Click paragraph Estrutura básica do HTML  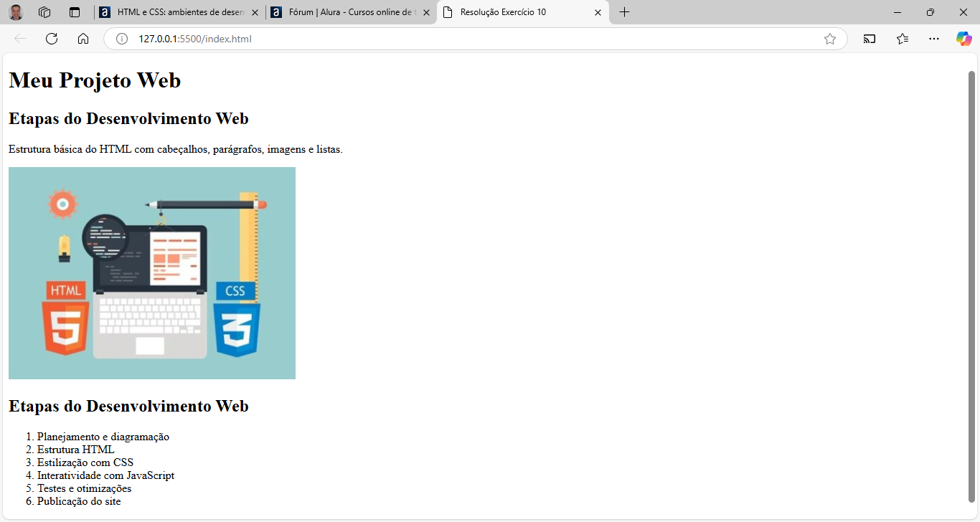click(176, 149)
